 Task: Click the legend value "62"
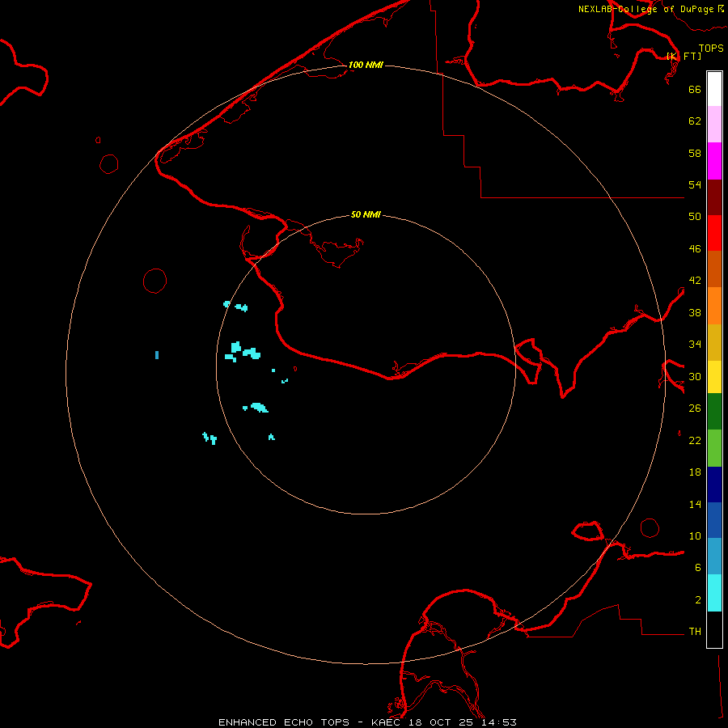tap(695, 121)
